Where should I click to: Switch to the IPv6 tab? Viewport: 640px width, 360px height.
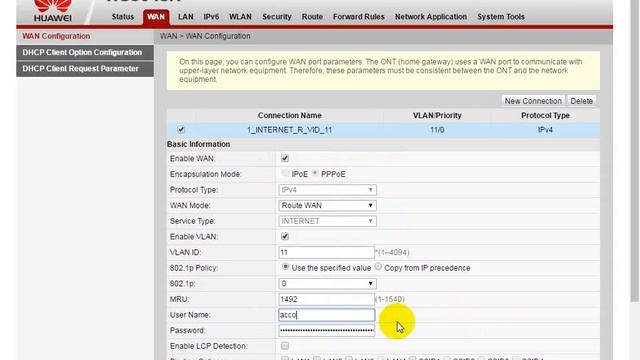coord(211,17)
